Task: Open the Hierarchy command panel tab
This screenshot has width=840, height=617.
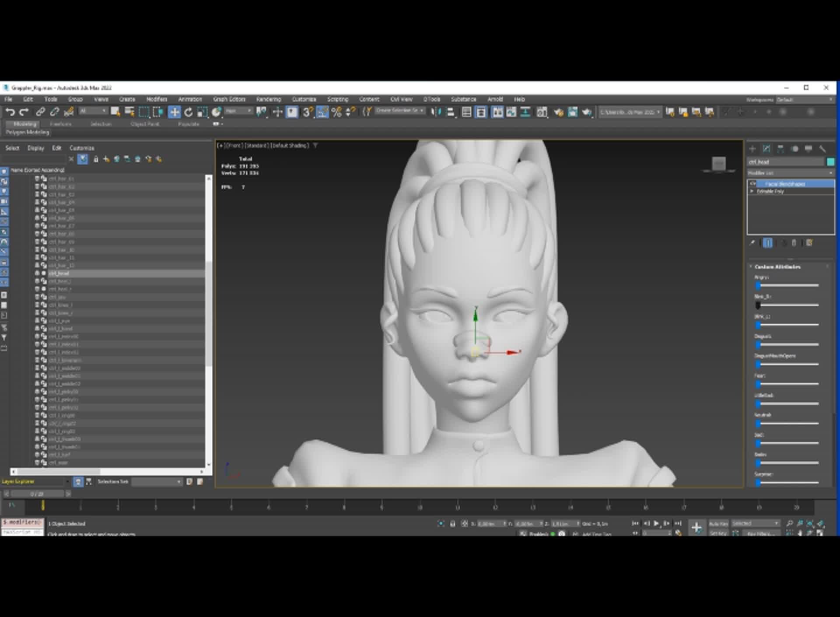Action: pyautogui.click(x=780, y=149)
